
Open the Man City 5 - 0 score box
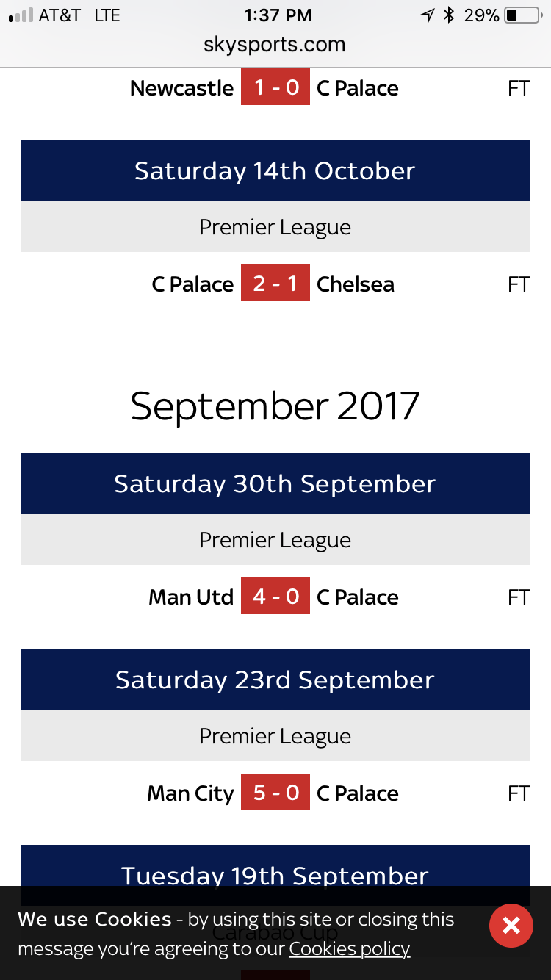pyautogui.click(x=275, y=793)
